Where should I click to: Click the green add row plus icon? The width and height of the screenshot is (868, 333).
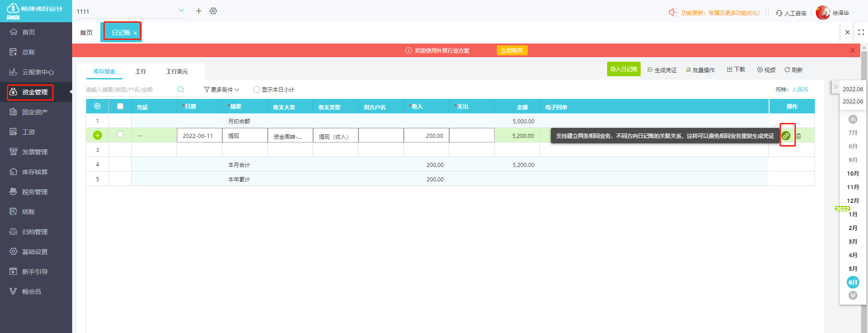tap(98, 135)
